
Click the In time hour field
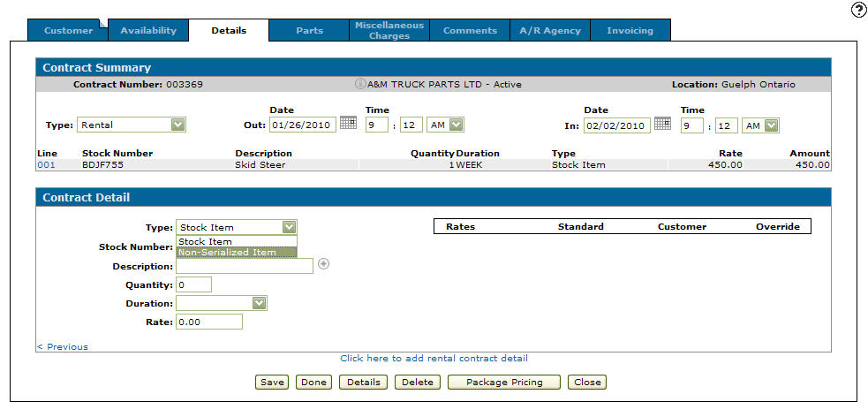tap(692, 125)
